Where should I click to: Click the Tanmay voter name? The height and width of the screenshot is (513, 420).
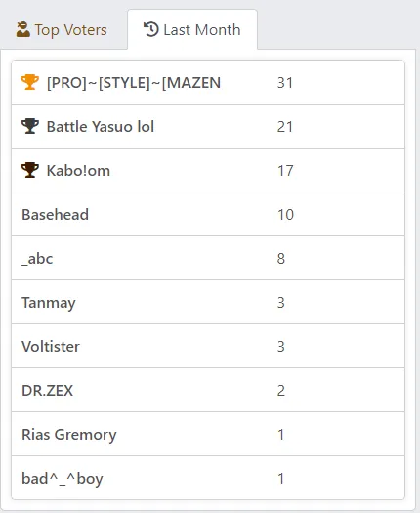[49, 303]
